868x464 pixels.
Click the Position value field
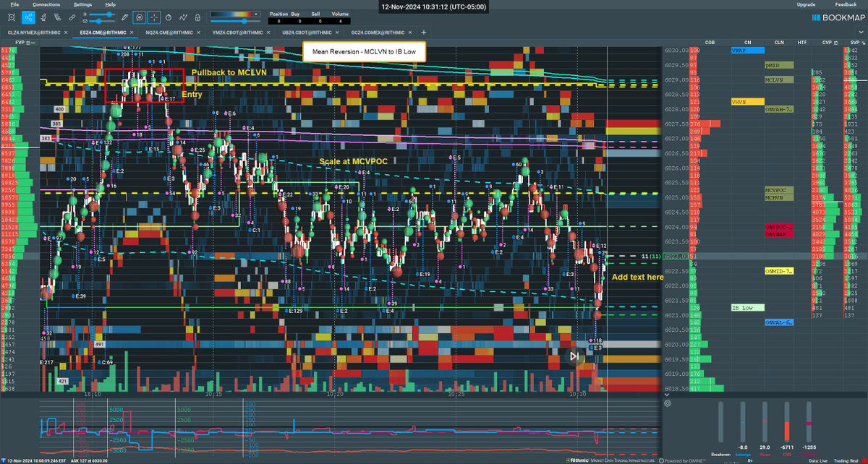click(278, 21)
